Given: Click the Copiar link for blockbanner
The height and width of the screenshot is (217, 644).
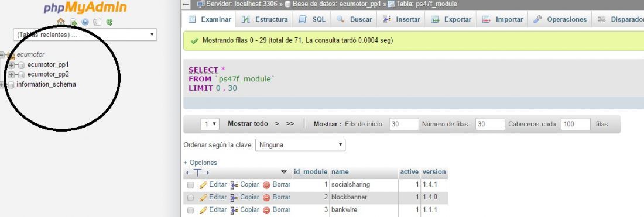Looking at the screenshot, I should pyautogui.click(x=250, y=197).
